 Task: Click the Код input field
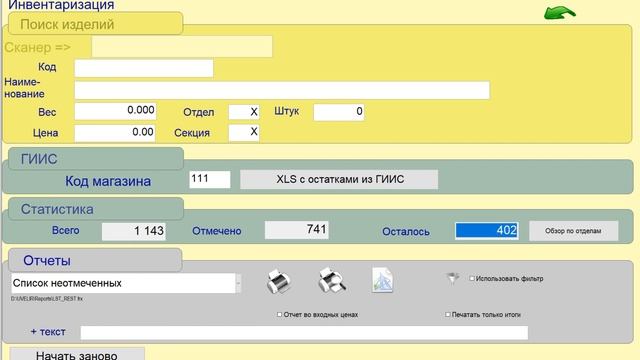point(144,68)
